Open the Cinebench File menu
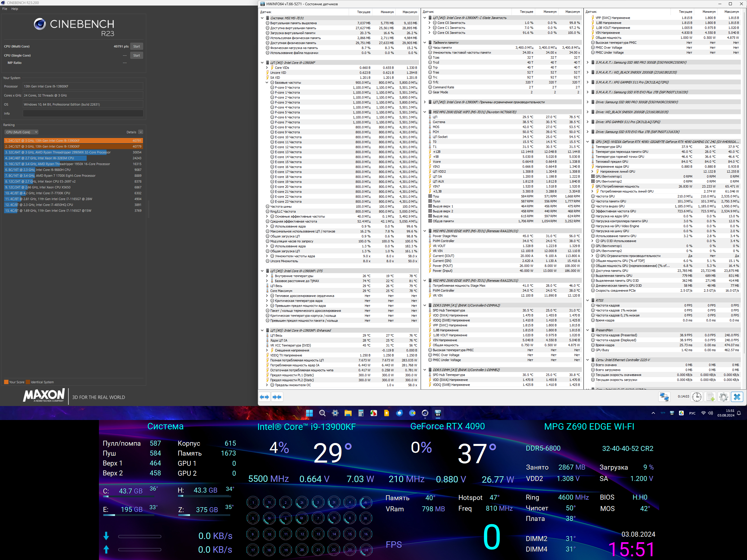 (5, 9)
